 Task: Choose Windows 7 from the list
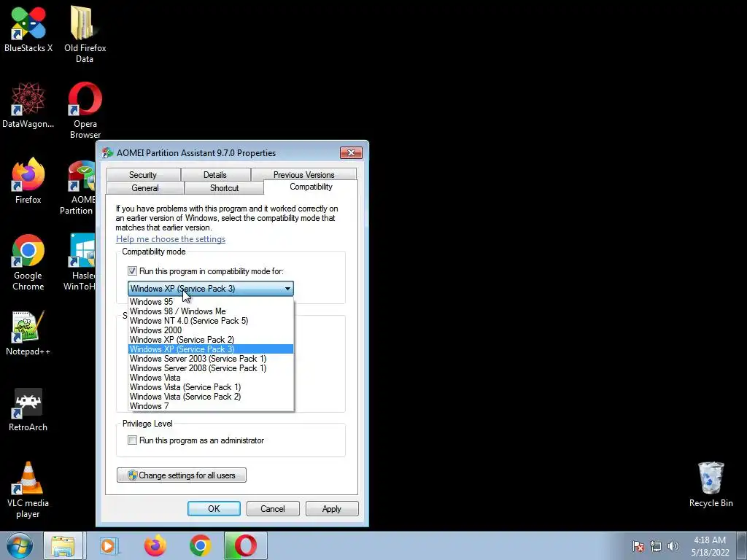pos(211,406)
